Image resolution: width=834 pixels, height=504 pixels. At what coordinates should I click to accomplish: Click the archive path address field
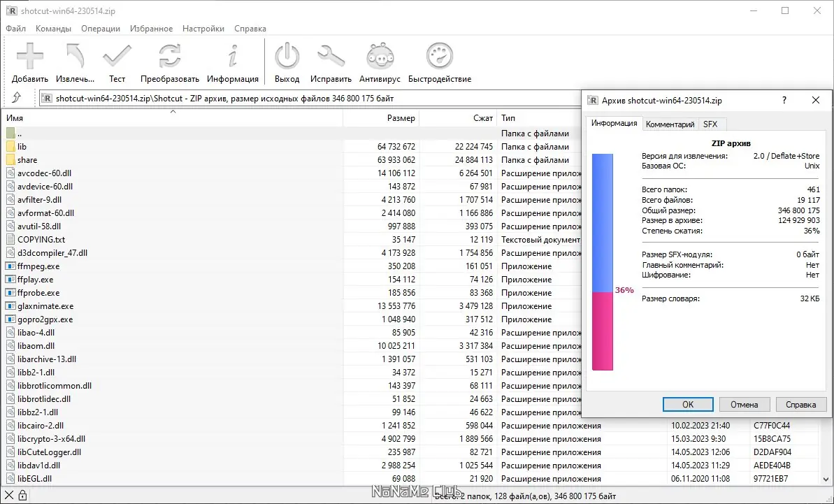tap(310, 99)
